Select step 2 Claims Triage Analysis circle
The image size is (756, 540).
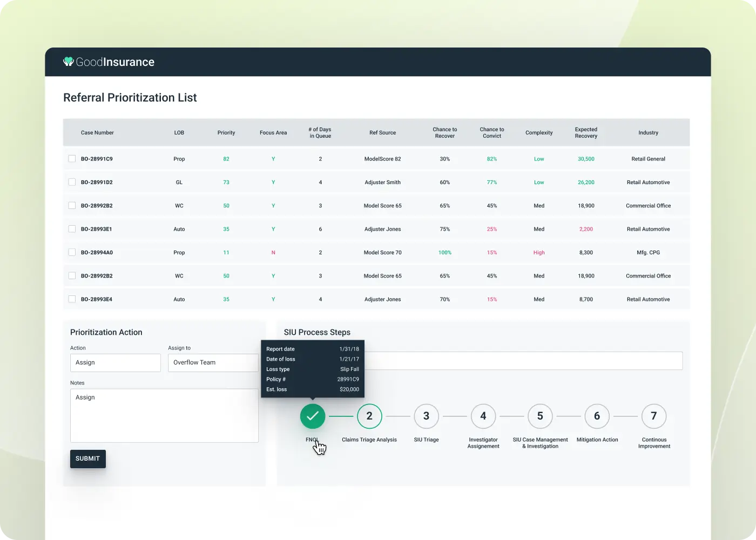[369, 416]
